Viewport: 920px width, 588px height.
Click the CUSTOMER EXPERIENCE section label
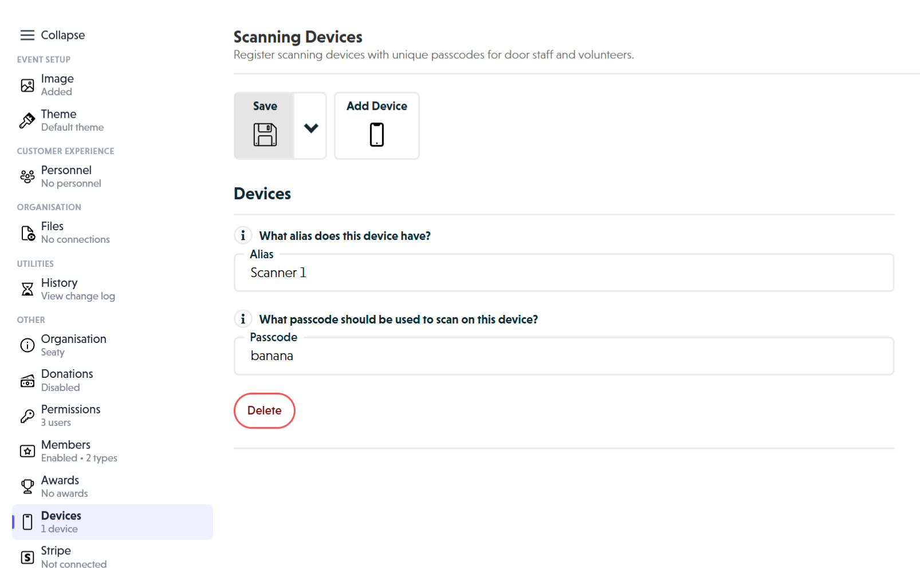[66, 151]
